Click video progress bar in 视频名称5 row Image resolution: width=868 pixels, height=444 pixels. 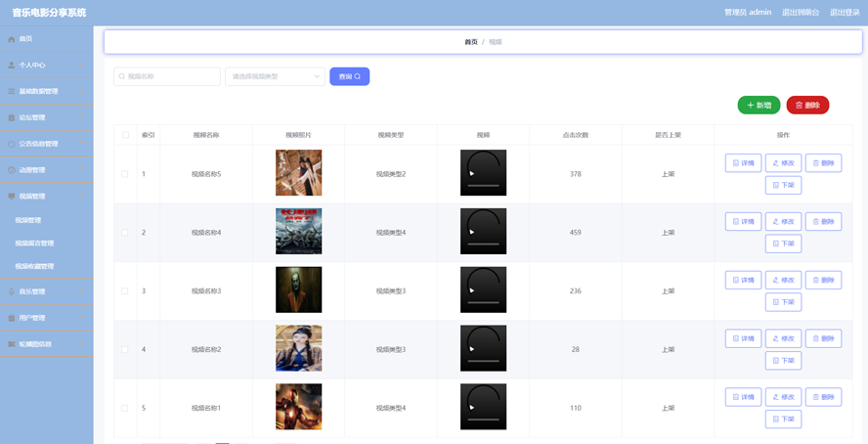(483, 186)
